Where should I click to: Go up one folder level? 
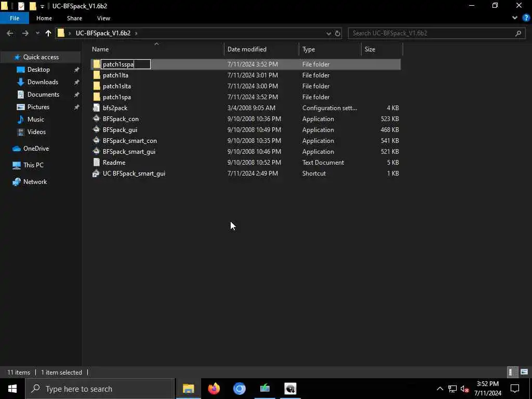[48, 33]
